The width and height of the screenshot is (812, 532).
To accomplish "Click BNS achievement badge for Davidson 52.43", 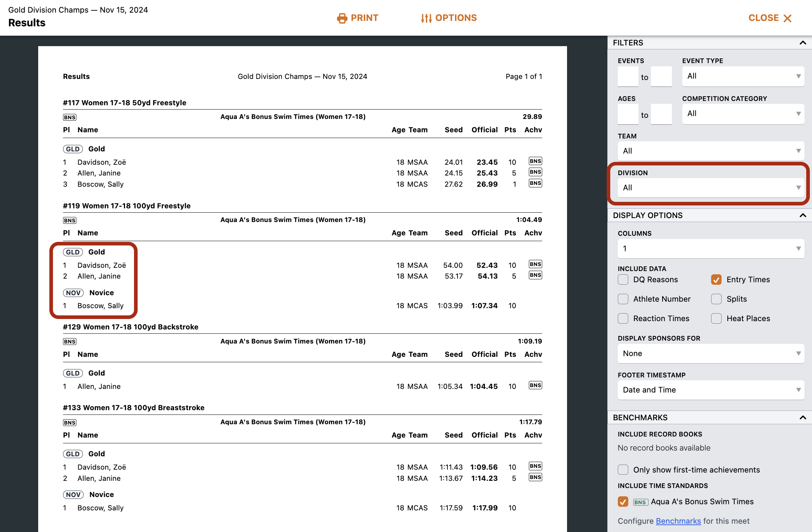I will (x=535, y=264).
